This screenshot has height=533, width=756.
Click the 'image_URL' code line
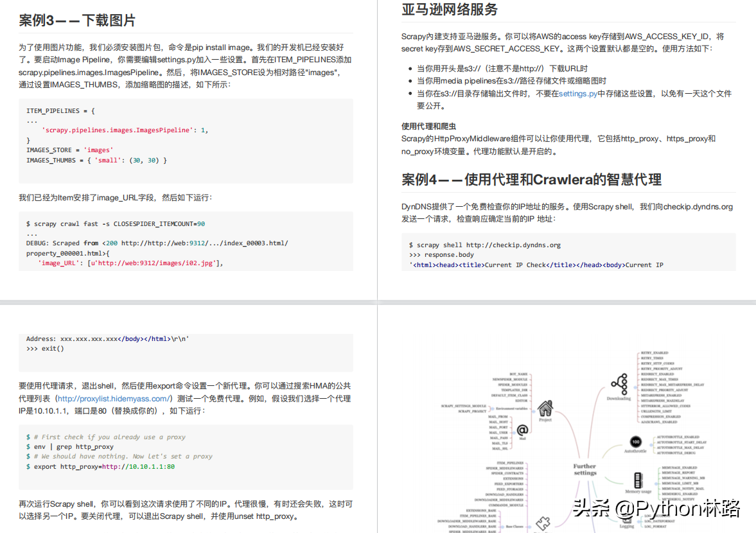130,263
